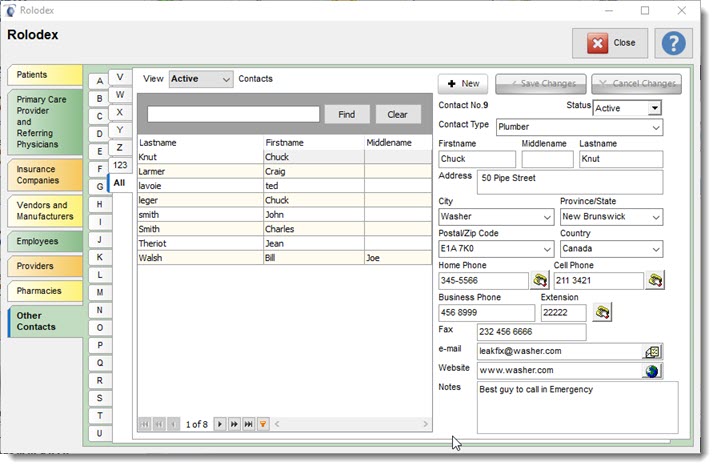The image size is (716, 469).
Task: Create a New contact
Action: (463, 84)
